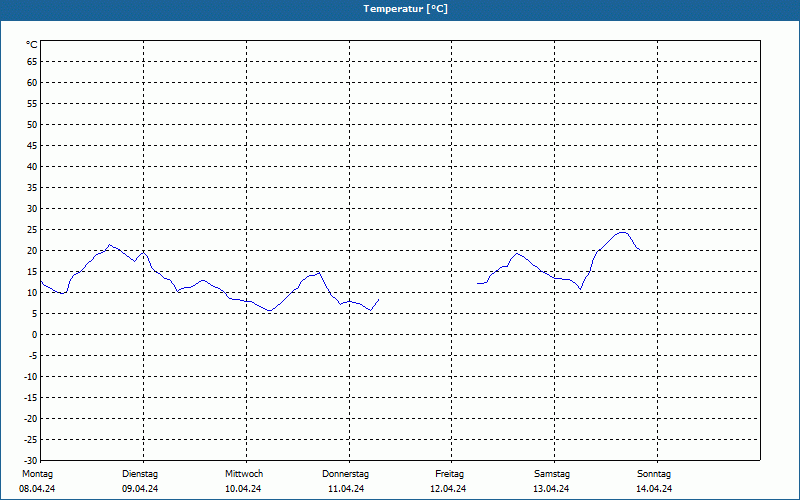Click the '10' y-axis value
Screen dimensions: 800x500
[32, 293]
